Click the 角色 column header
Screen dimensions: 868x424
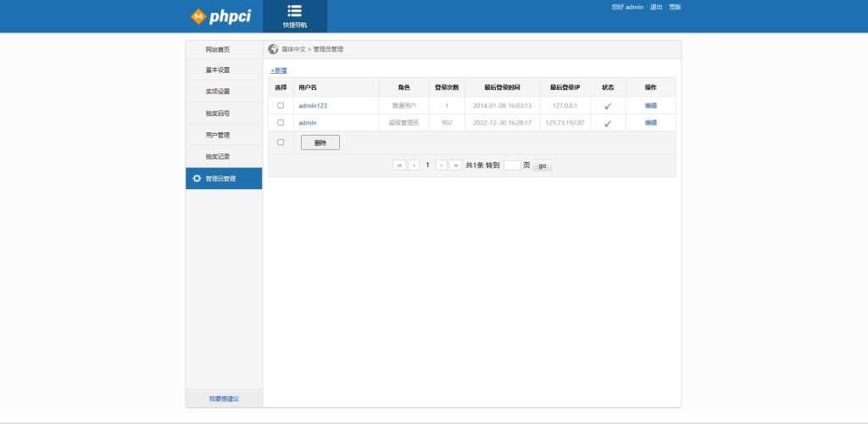click(403, 87)
